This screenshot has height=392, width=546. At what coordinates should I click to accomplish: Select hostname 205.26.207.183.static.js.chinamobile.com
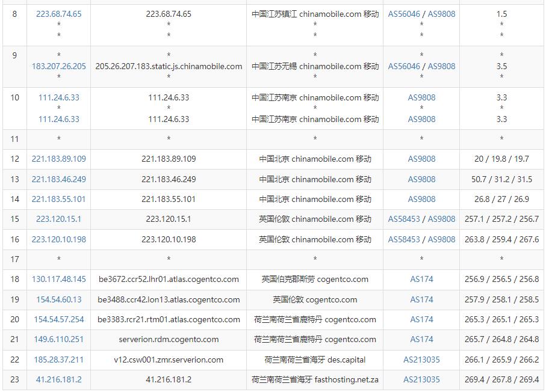click(169, 66)
